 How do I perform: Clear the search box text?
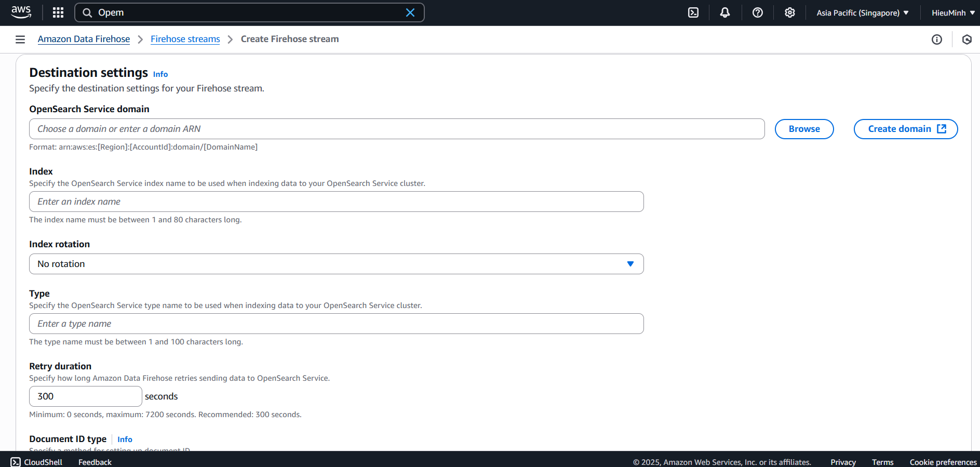pos(410,12)
